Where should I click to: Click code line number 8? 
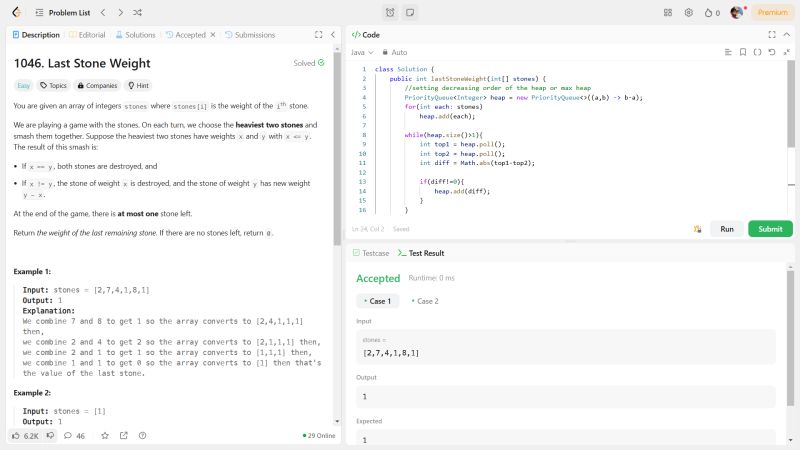pos(364,135)
